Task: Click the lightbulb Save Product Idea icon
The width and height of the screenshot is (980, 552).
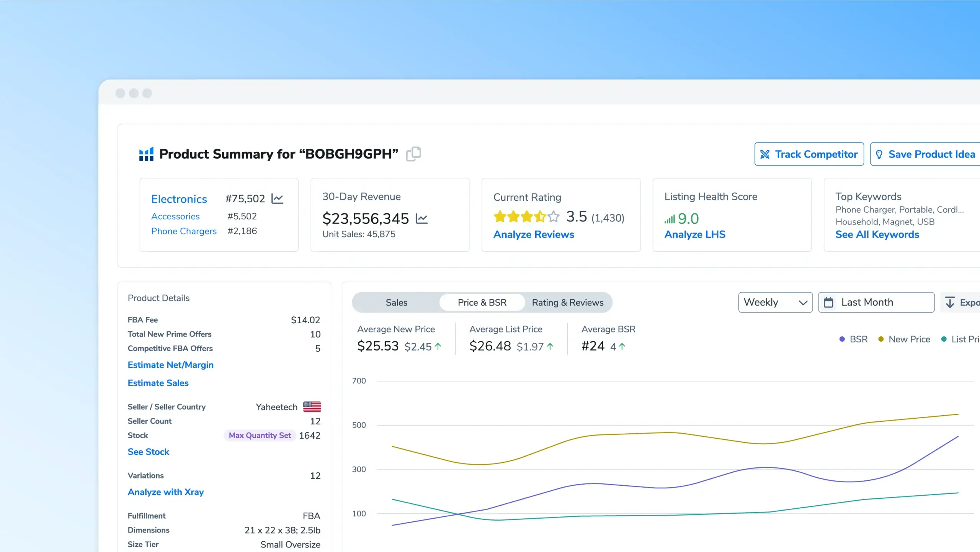Action: [879, 154]
